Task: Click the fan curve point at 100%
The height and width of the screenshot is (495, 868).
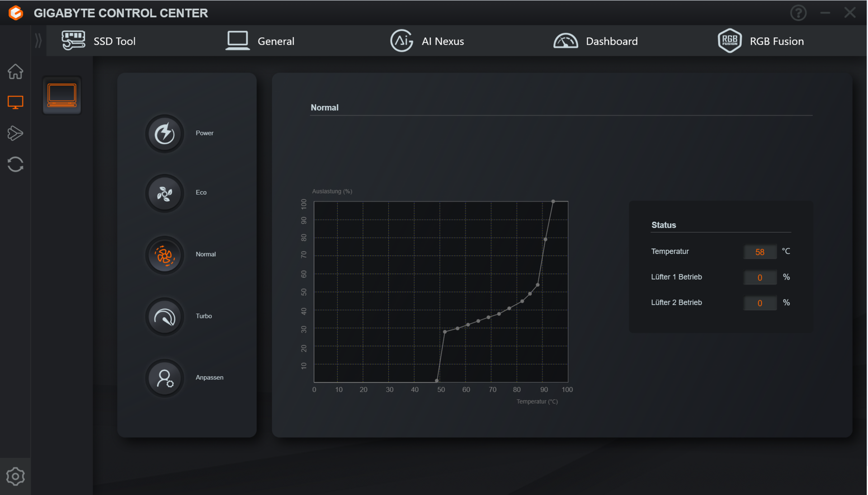Action: pyautogui.click(x=553, y=201)
